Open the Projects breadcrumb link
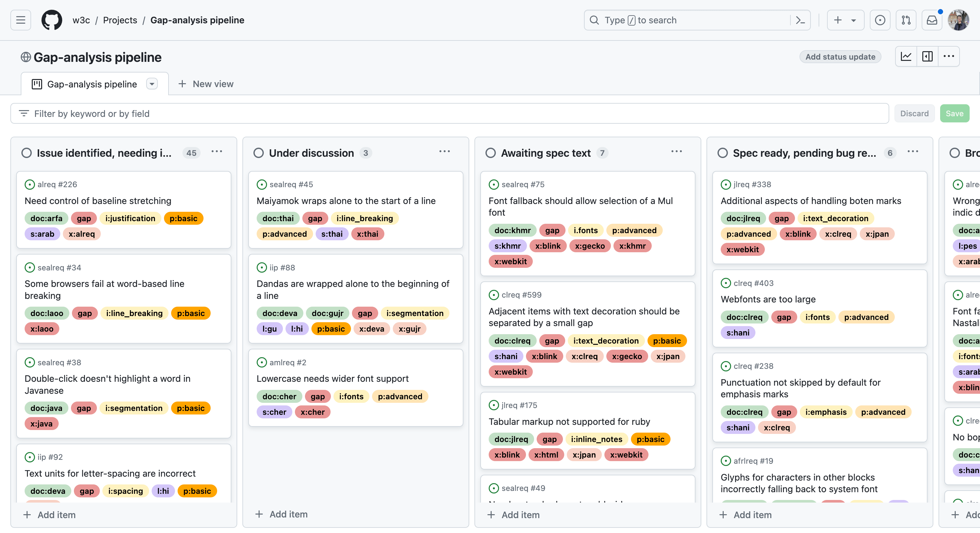This screenshot has height=533, width=980. coord(120,20)
